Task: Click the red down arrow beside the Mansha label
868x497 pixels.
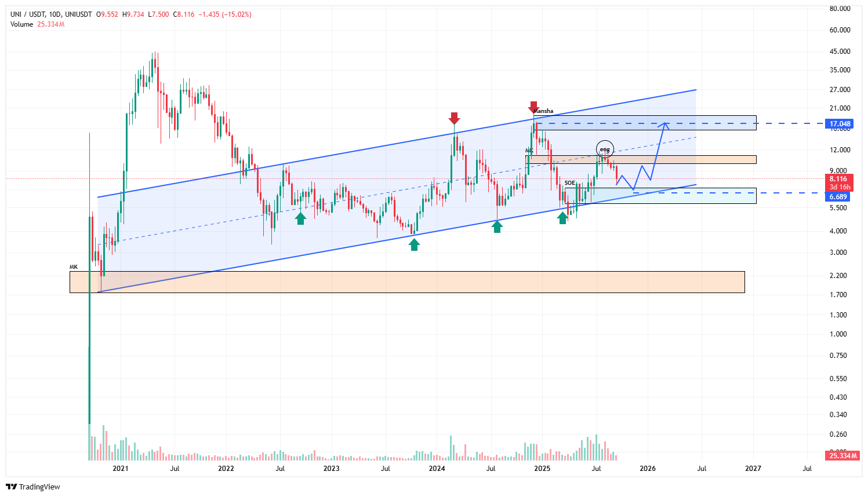Action: [x=533, y=107]
